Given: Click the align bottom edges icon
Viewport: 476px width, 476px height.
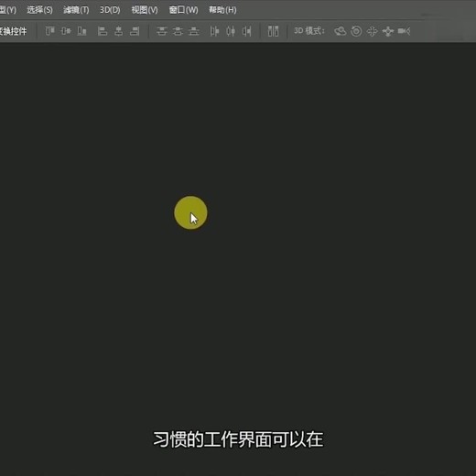Looking at the screenshot, I should 81,31.
